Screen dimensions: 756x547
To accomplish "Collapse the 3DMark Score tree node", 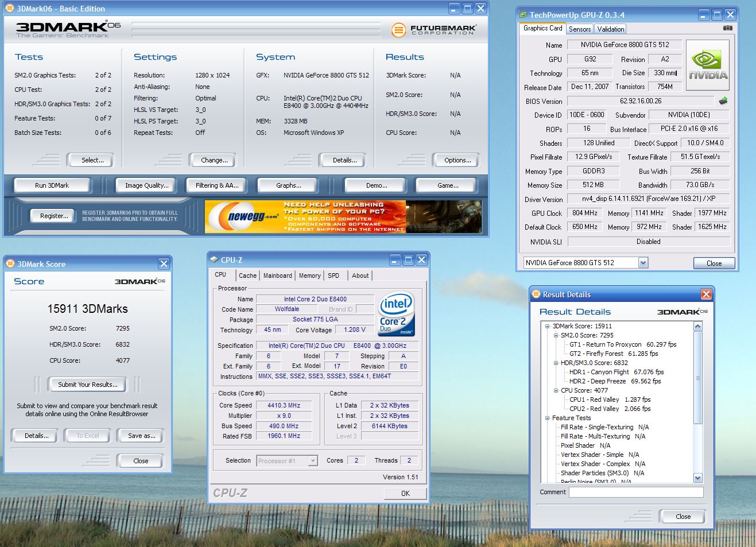I will coord(548,326).
